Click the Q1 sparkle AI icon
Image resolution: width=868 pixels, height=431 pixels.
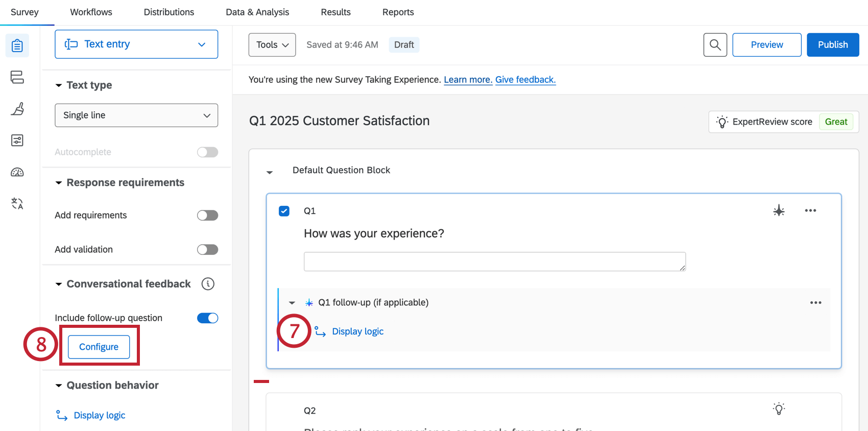(779, 210)
